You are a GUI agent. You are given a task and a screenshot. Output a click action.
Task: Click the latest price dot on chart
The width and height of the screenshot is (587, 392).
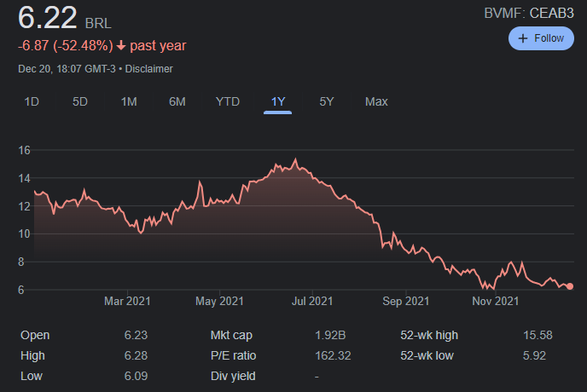(570, 286)
